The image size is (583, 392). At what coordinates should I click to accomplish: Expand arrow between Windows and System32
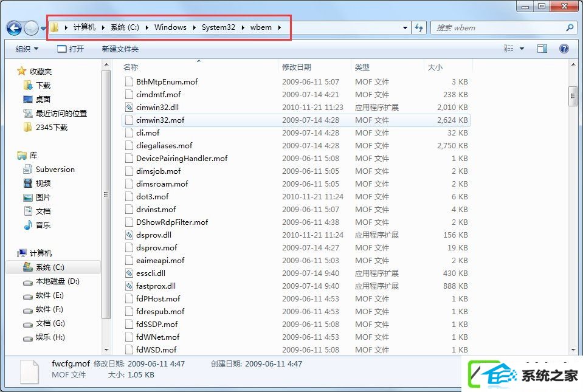click(x=194, y=27)
